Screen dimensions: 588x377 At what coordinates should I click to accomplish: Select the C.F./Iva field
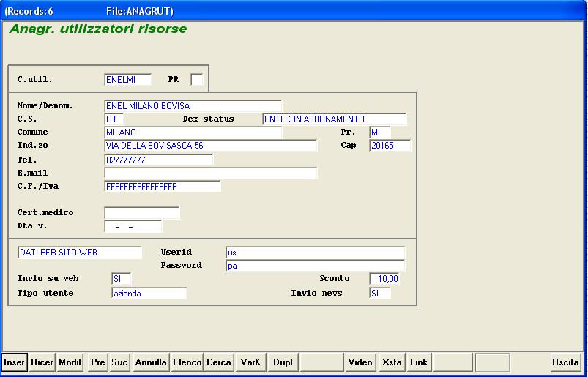click(162, 186)
